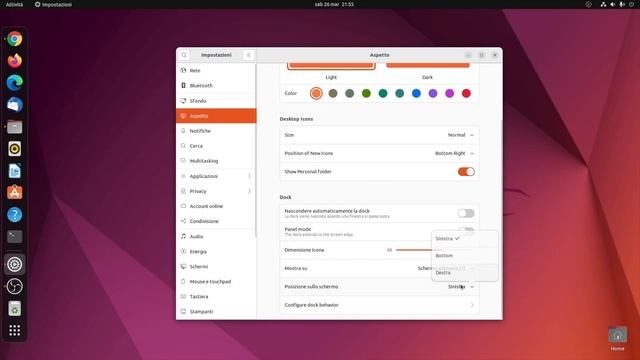This screenshot has height=360, width=640.
Task: Open the Sfondo settings panel
Action: point(216,101)
